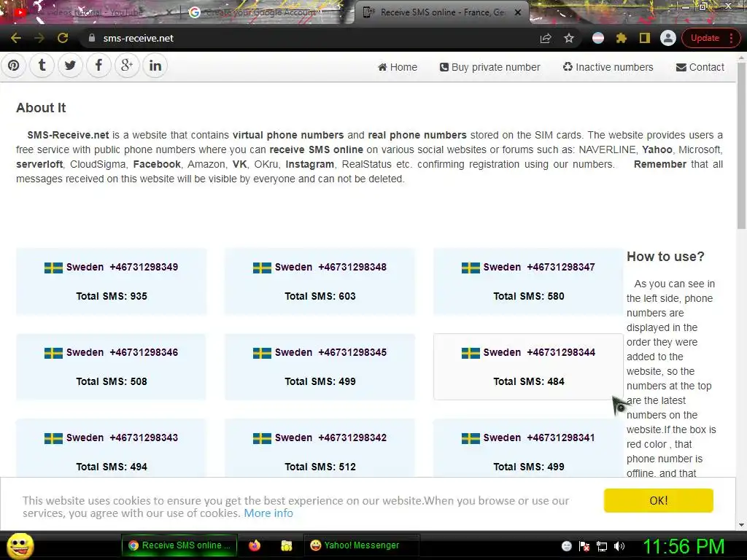Click the Tumblr share icon
The width and height of the screenshot is (747, 560).
pyautogui.click(x=42, y=65)
